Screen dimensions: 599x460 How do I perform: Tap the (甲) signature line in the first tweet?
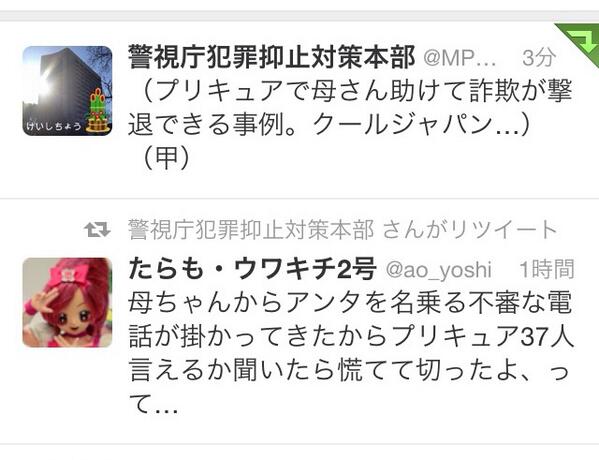click(166, 158)
